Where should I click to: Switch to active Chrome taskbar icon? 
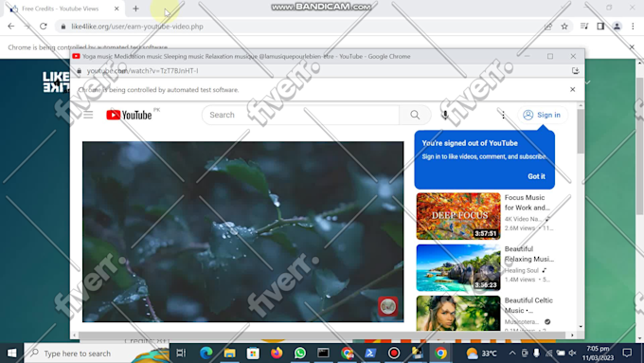coord(440,354)
